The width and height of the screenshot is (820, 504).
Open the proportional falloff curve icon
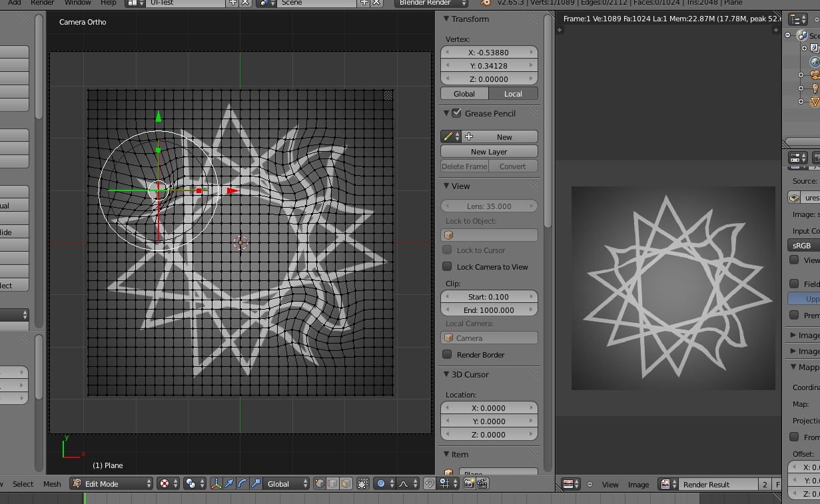coord(408,484)
